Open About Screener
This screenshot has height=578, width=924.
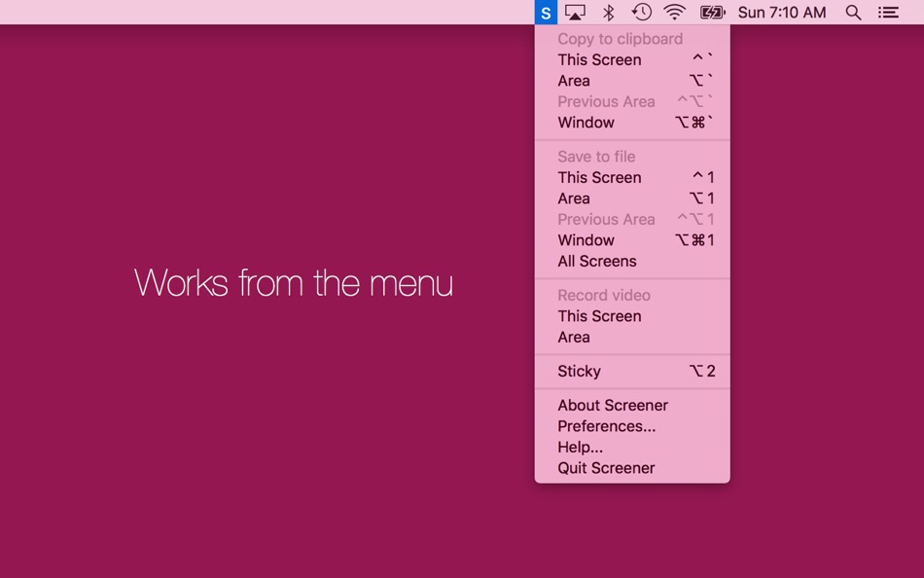click(632, 405)
